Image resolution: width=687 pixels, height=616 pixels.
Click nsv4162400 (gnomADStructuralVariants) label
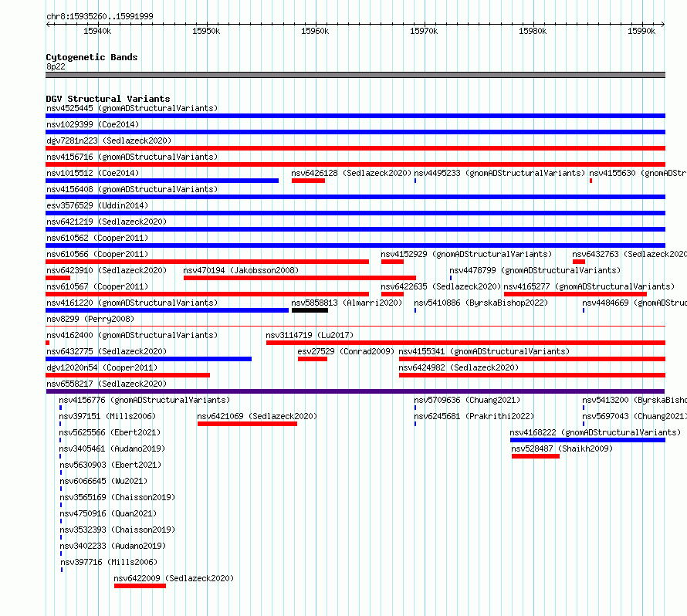tap(132, 335)
